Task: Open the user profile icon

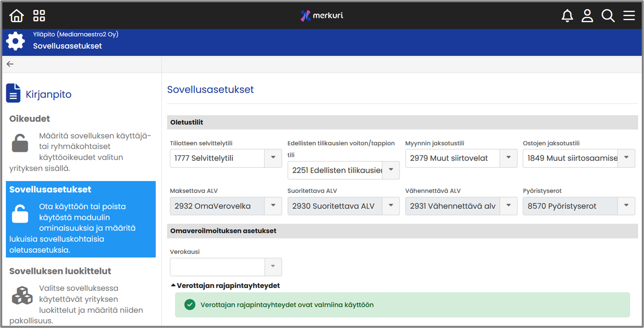Action: point(587,15)
